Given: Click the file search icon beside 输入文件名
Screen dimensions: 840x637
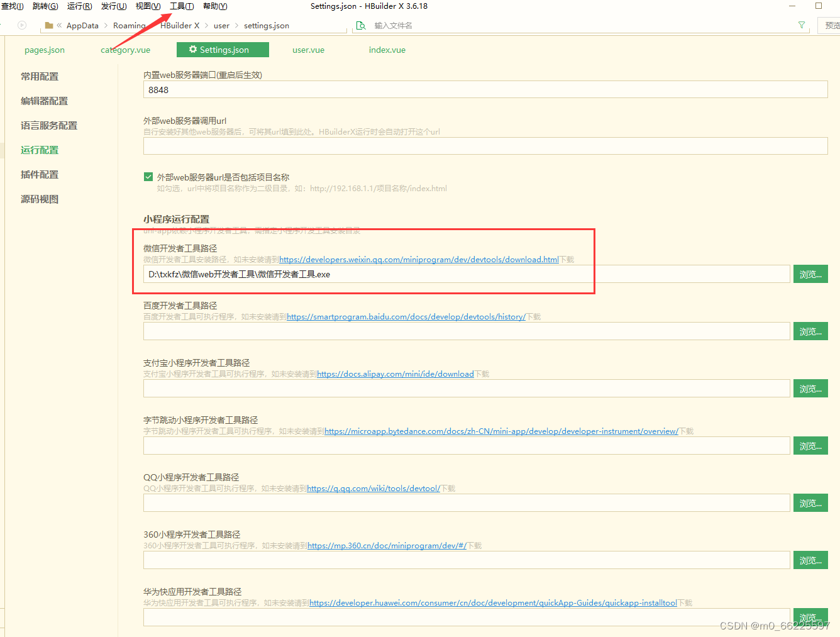Looking at the screenshot, I should coord(361,26).
